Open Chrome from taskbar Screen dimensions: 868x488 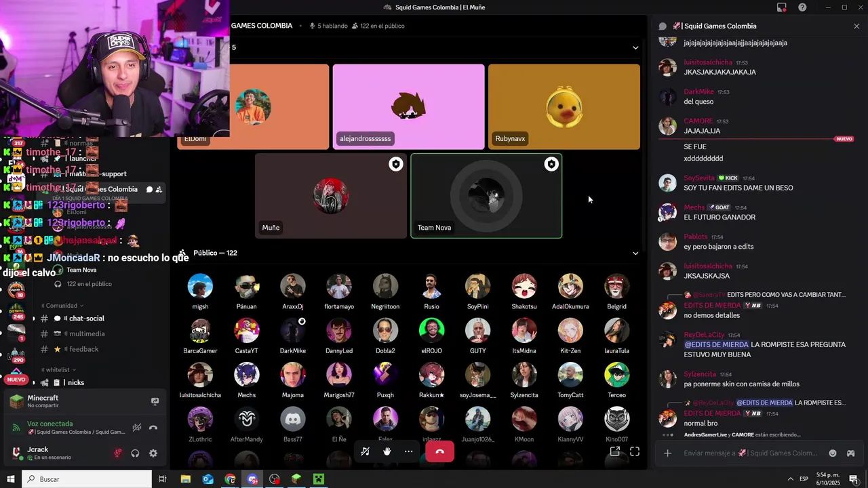tap(230, 479)
